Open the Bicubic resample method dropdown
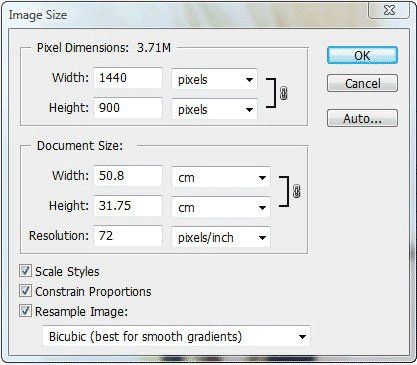417x365 pixels. click(x=176, y=336)
